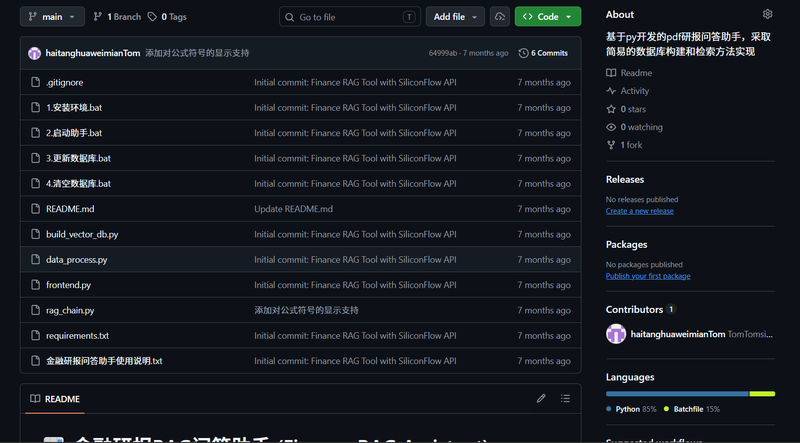Click Python 85% language link

pos(631,409)
